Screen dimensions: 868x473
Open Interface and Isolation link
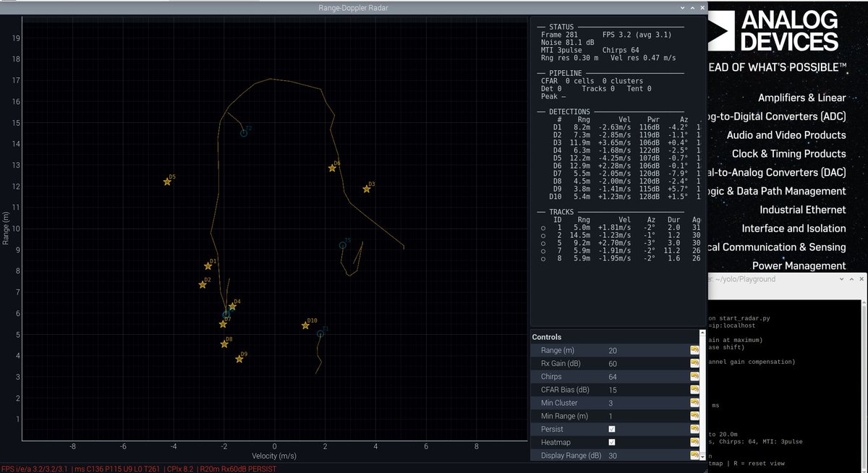(x=793, y=229)
